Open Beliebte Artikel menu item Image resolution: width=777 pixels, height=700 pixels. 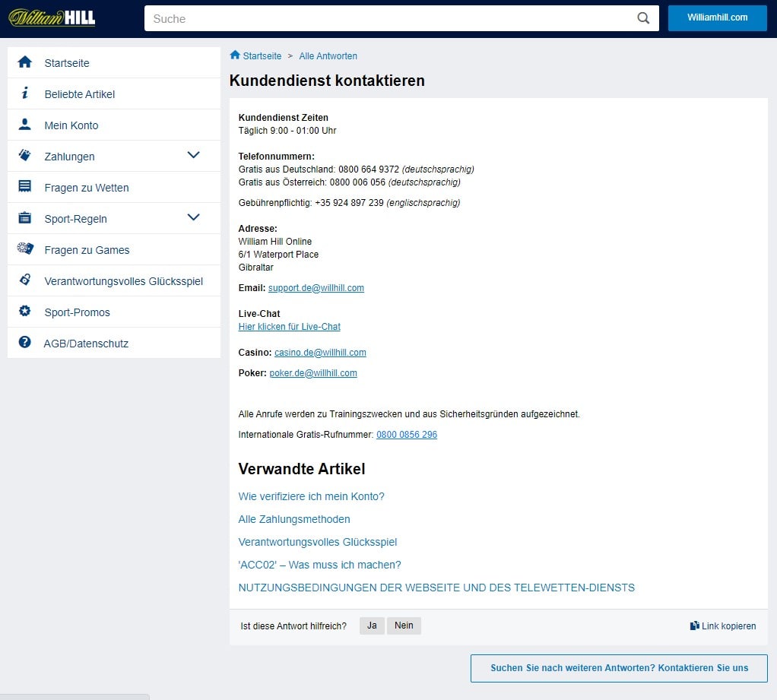(x=114, y=94)
